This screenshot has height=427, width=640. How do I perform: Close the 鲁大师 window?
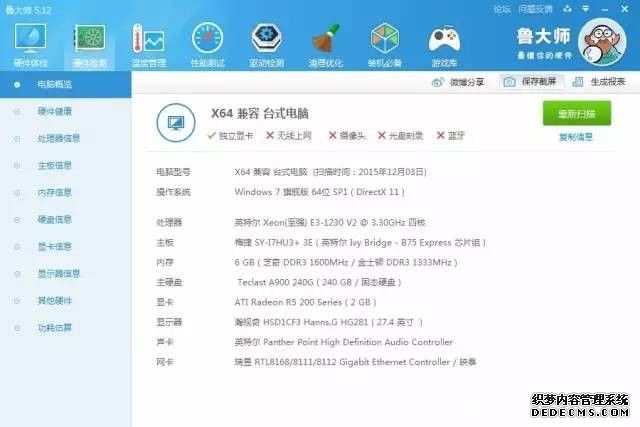(624, 9)
